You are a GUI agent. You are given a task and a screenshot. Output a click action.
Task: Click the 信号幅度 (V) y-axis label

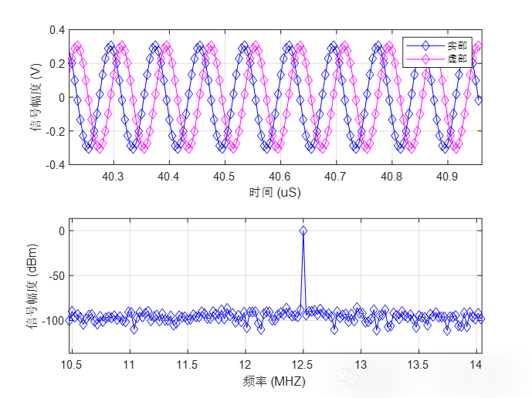click(36, 97)
